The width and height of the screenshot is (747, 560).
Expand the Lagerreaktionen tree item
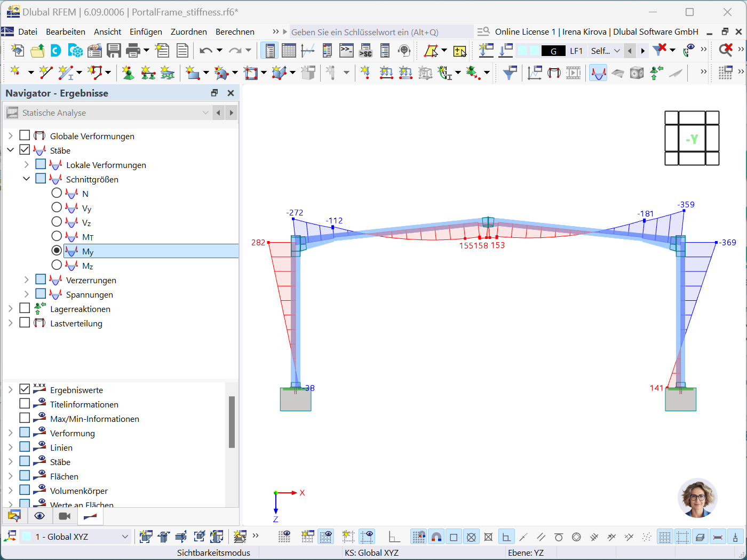[x=11, y=308]
